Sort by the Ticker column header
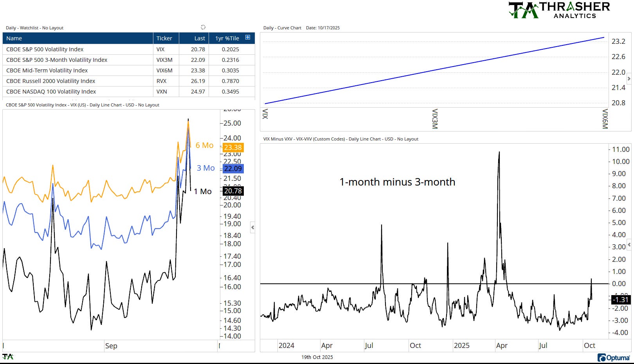The width and height of the screenshot is (634, 364). 166,38
